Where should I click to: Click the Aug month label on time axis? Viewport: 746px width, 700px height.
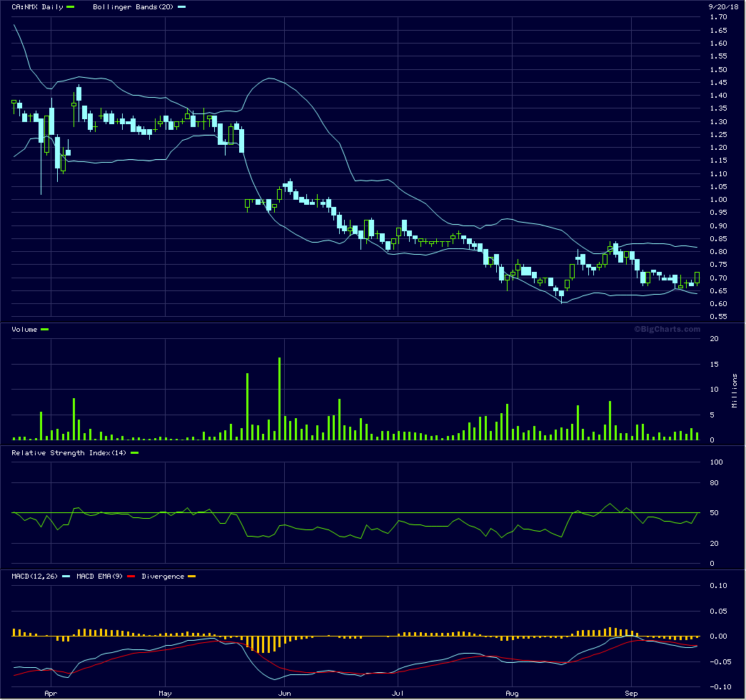point(512,694)
